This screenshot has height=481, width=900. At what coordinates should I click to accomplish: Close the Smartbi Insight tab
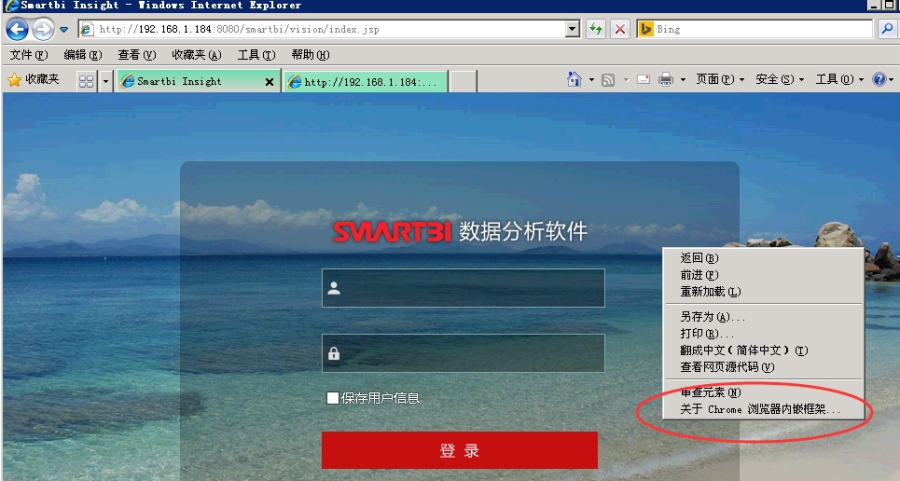(x=269, y=82)
